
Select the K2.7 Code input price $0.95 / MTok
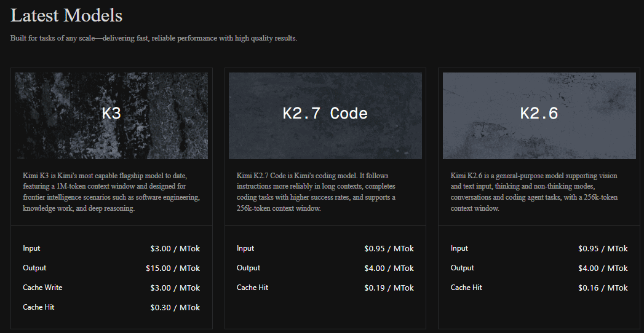tap(389, 248)
